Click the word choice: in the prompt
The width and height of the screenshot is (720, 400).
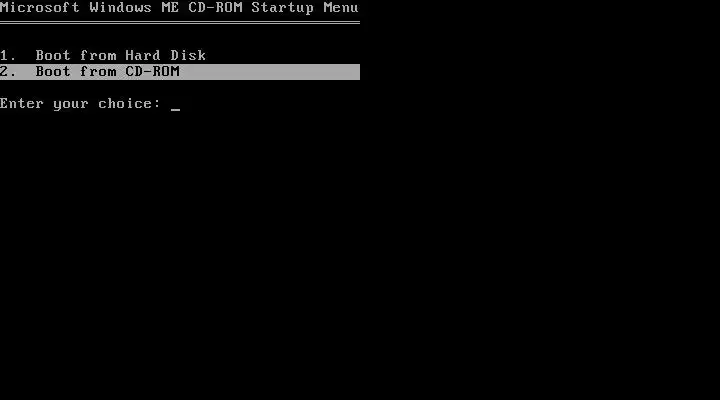pyautogui.click(x=129, y=104)
